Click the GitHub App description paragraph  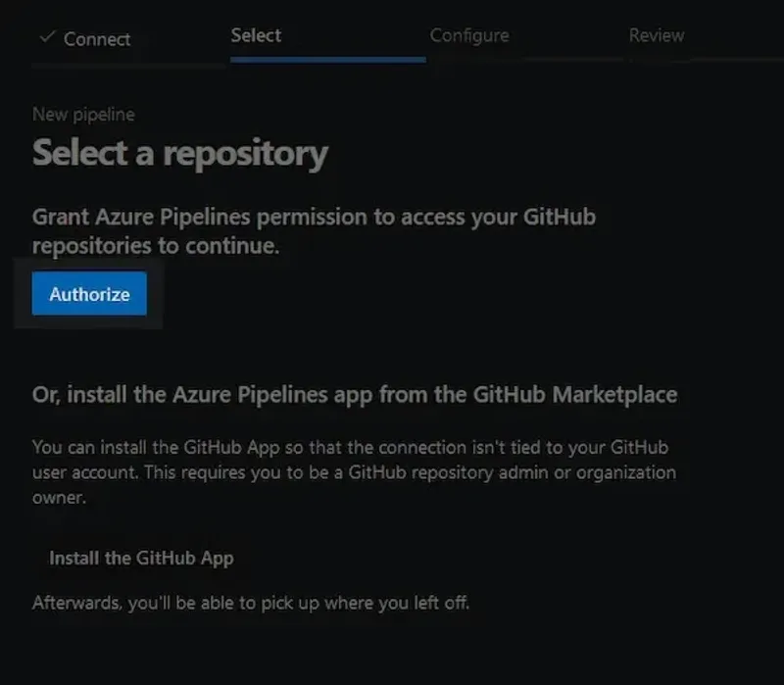[349, 472]
